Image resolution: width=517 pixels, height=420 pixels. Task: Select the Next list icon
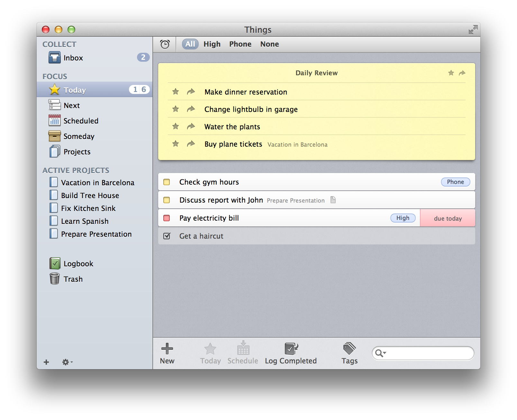click(x=54, y=105)
